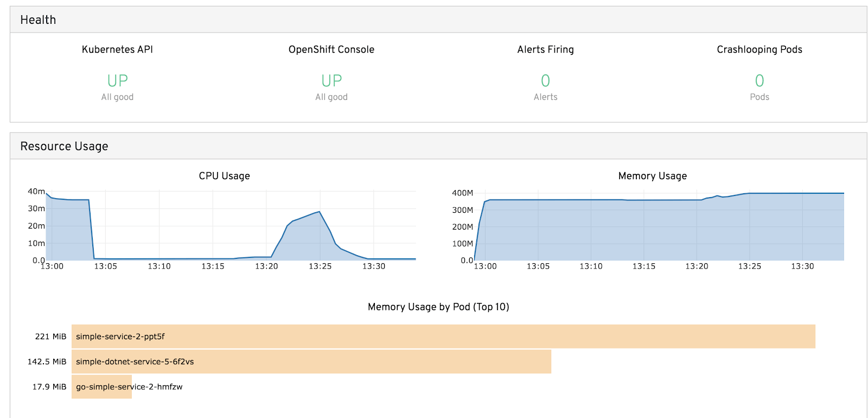Click the 13:25 tick on CPU chart
The height and width of the screenshot is (418, 868).
[x=320, y=267]
